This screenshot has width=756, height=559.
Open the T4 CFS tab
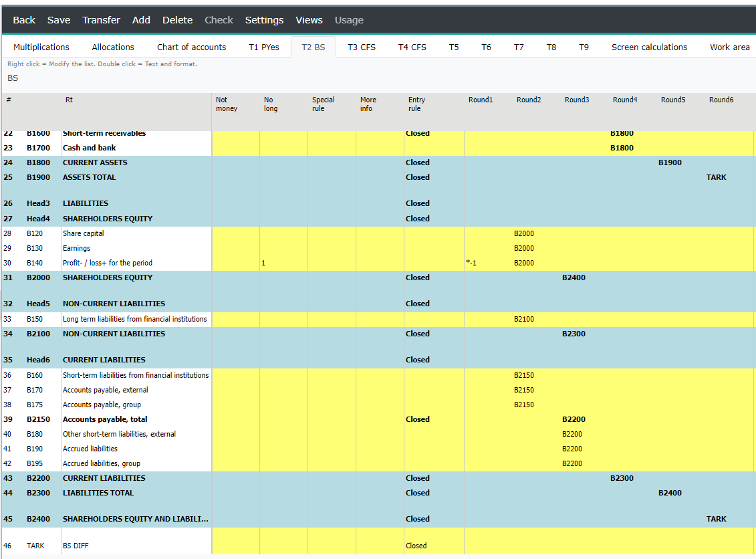412,47
